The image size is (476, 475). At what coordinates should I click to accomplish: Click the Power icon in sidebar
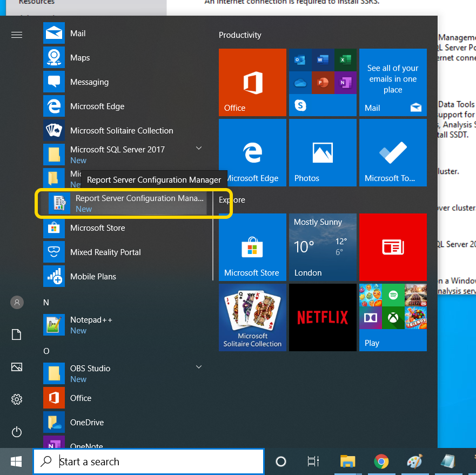[17, 432]
